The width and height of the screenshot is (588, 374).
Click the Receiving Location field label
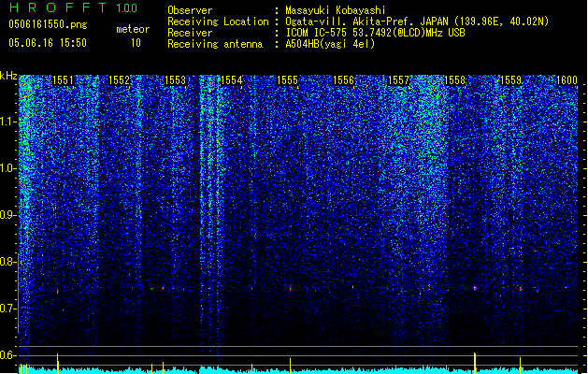[218, 22]
